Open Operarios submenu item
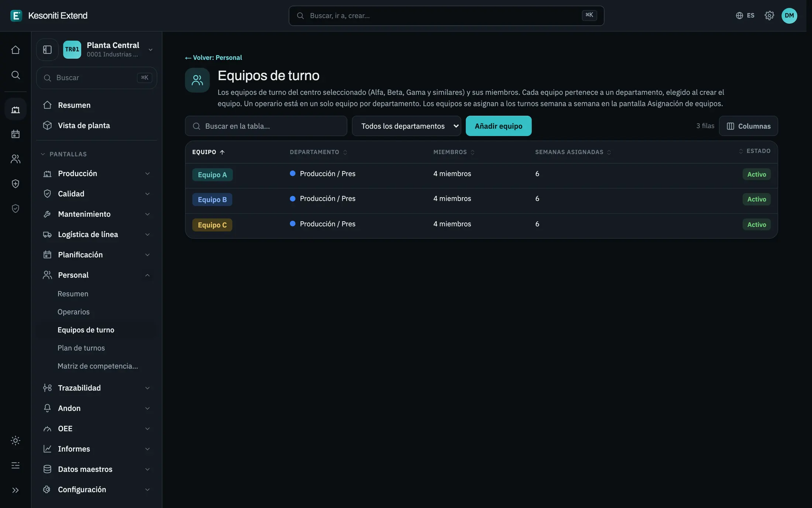 pos(73,312)
